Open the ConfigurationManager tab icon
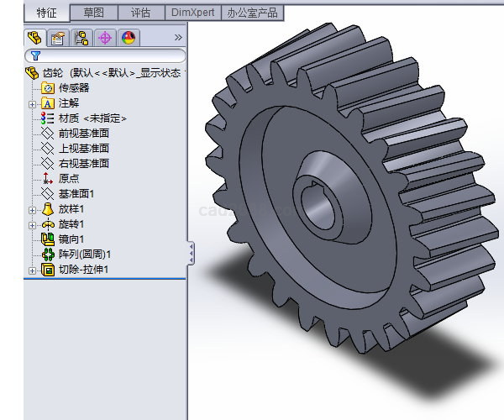The image size is (504, 420). coord(81,38)
